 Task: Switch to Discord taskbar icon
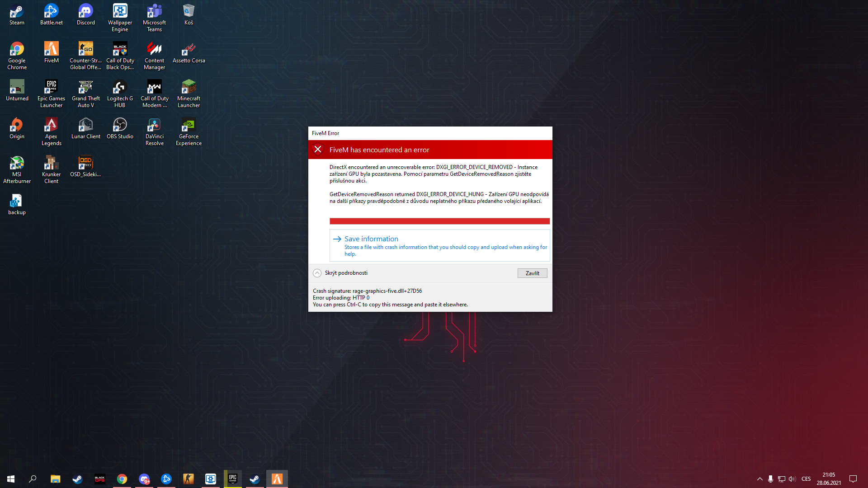144,479
